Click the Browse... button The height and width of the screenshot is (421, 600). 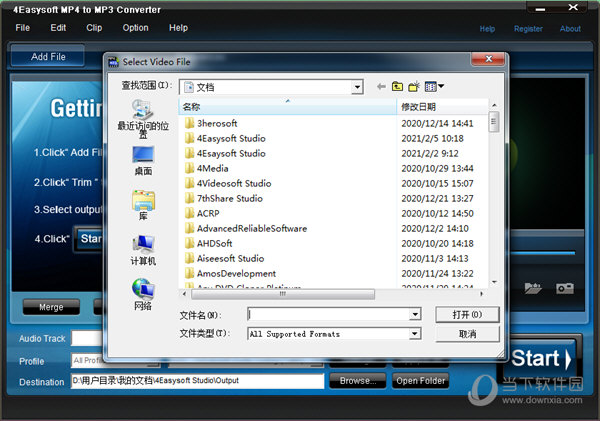coord(358,381)
